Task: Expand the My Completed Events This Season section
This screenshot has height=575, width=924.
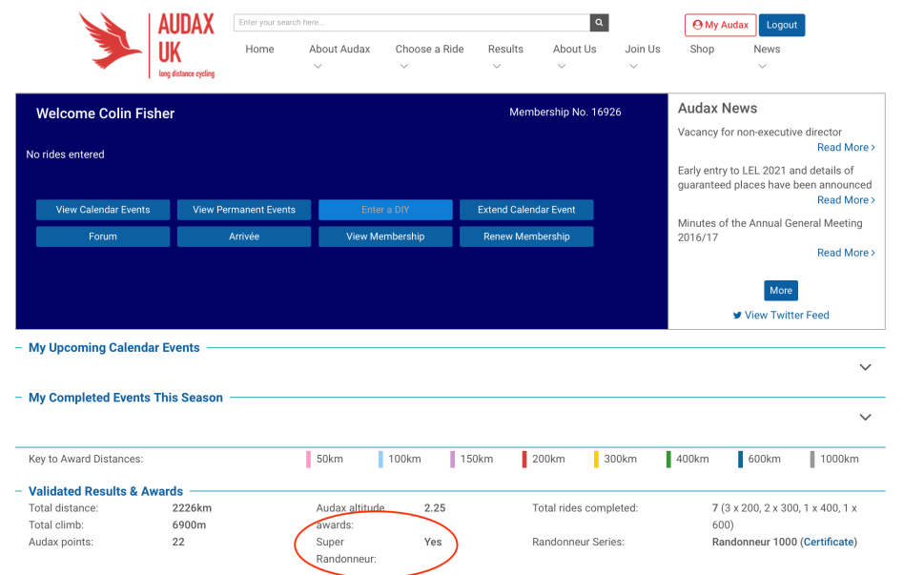Action: 865,417
